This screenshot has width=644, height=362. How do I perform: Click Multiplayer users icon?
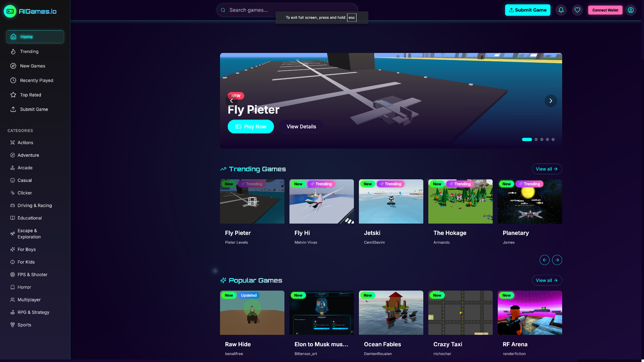tap(12, 299)
